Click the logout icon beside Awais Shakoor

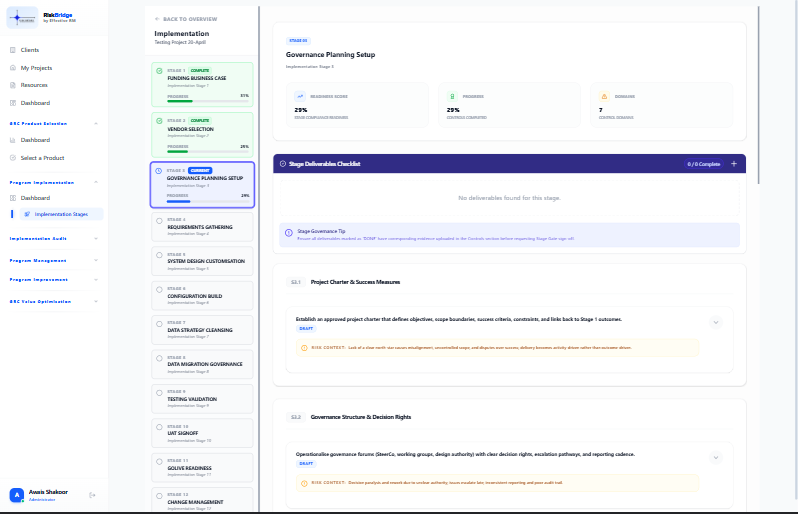point(92,495)
